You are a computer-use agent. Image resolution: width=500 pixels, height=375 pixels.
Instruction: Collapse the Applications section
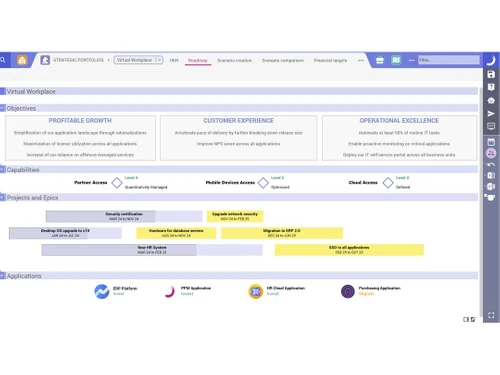point(3,276)
